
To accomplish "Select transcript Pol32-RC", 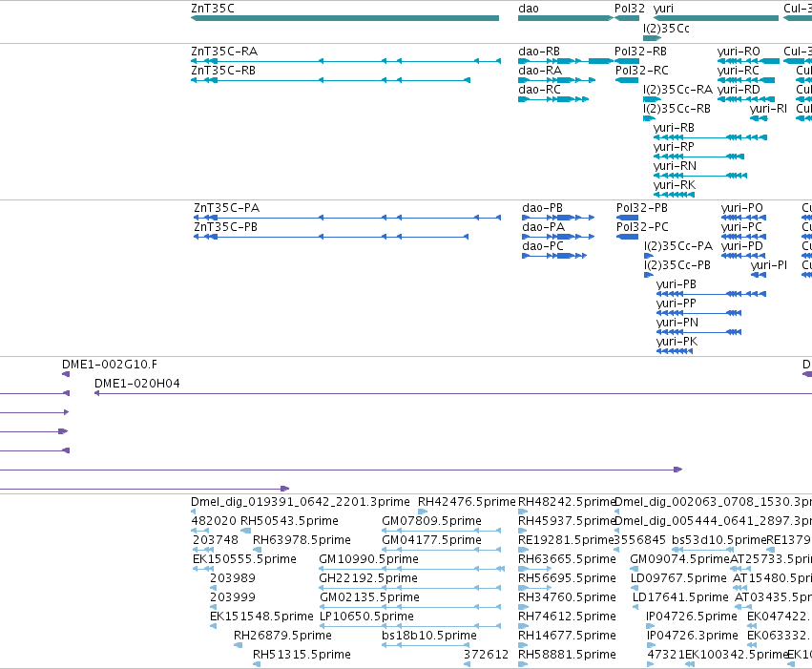I will 627,80.
